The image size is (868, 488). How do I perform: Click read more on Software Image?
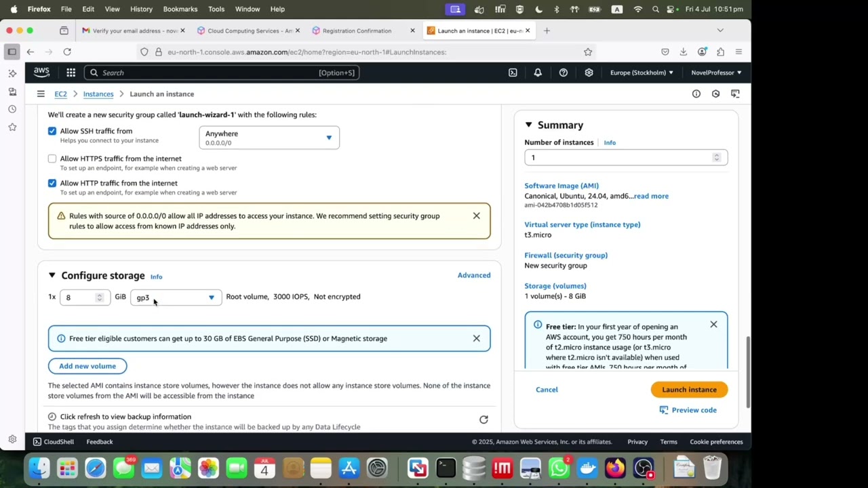651,196
